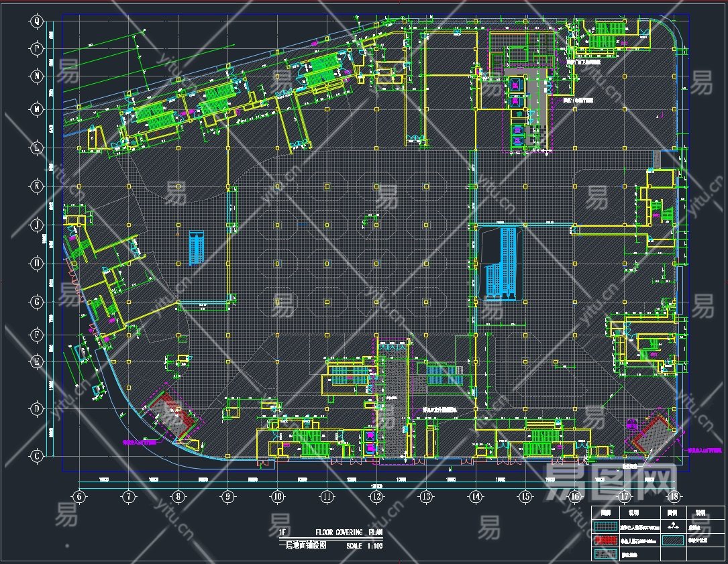Select column grid bubble 9
The height and width of the screenshot is (564, 728).
click(x=227, y=497)
